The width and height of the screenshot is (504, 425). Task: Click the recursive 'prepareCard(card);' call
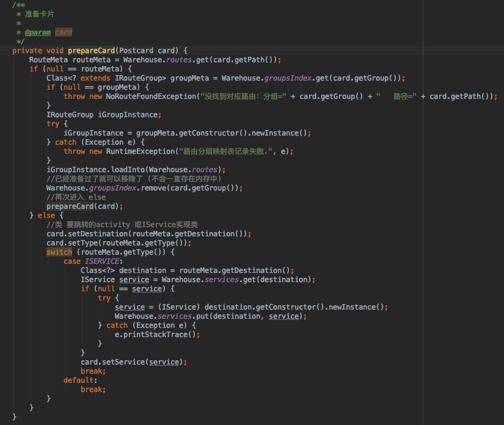pos(84,206)
